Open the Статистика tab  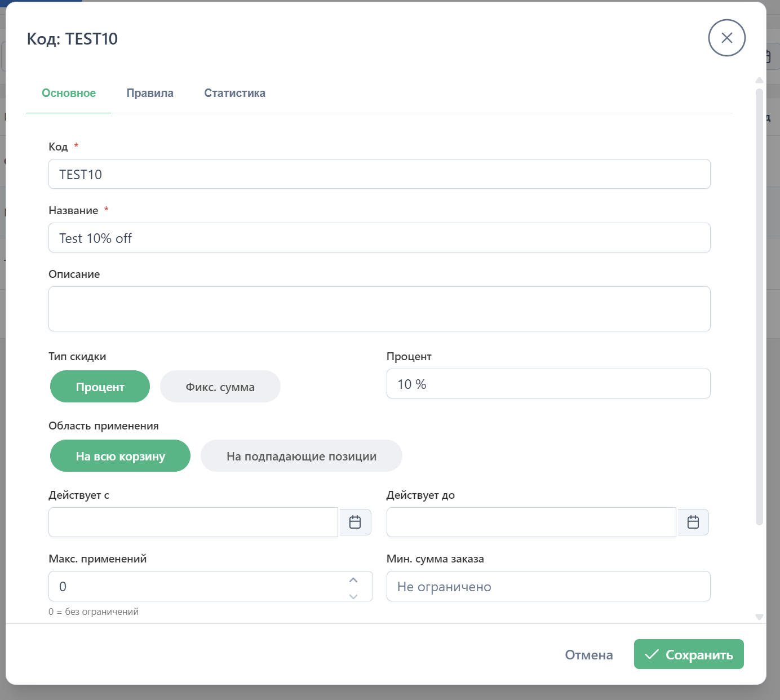pos(234,93)
